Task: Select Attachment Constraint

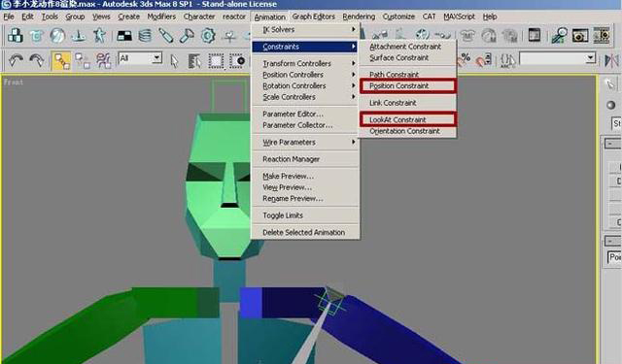Action: click(405, 47)
